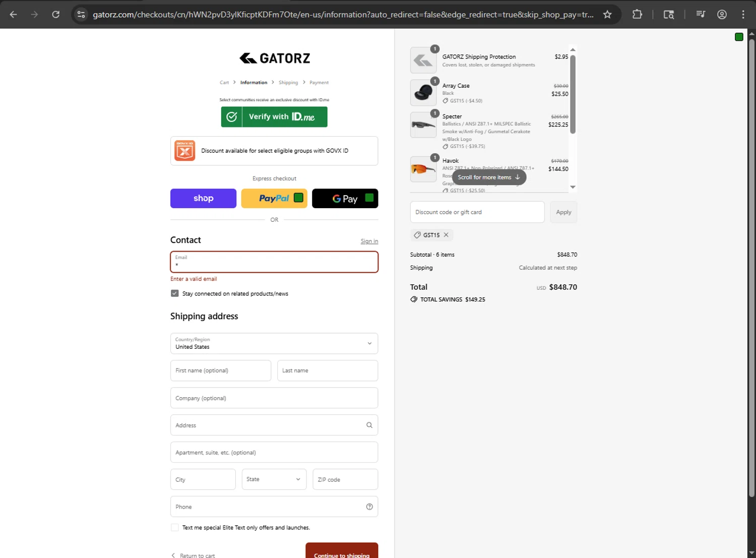
Task: Focus the Email input field
Action: 274,262
